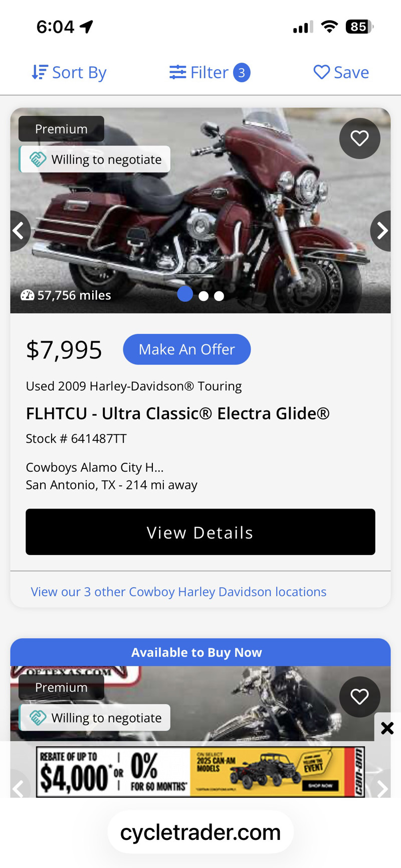Tap the Available to Buy Now banner
Viewport: 401px width, 868px height.
click(x=196, y=652)
